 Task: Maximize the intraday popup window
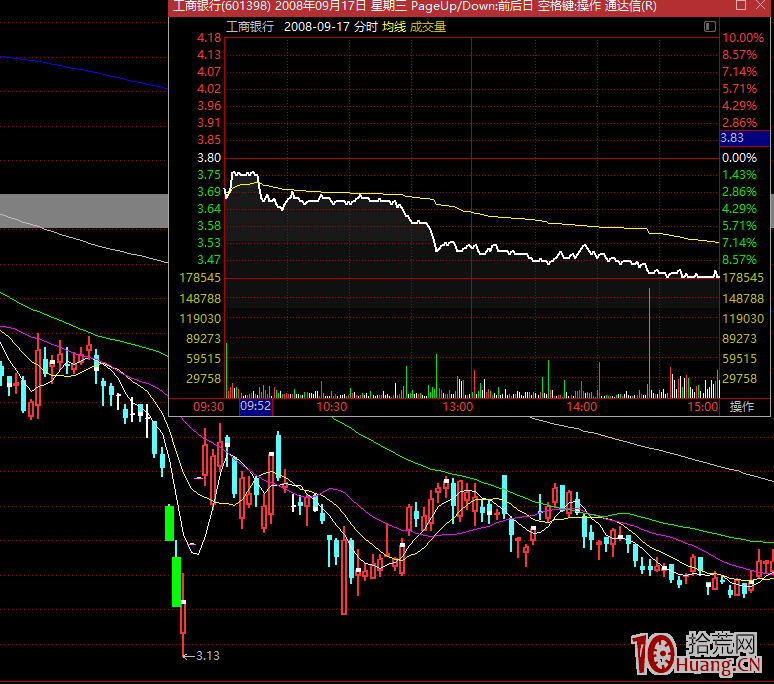tap(741, 5)
